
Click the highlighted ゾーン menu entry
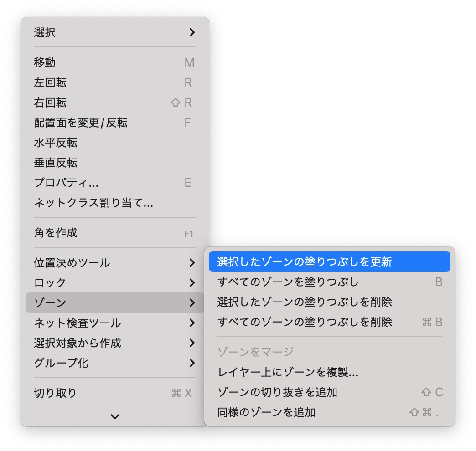pyautogui.click(x=114, y=302)
